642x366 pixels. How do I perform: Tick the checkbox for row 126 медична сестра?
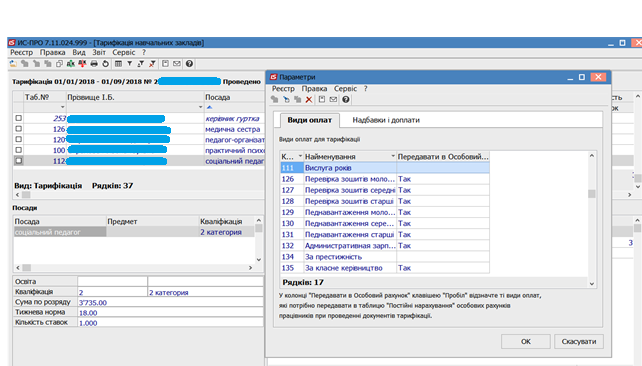(18, 129)
